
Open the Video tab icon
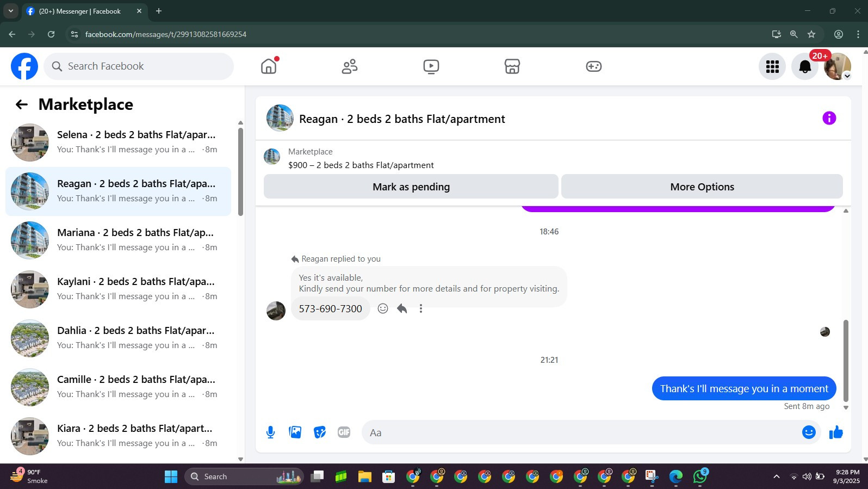click(431, 66)
